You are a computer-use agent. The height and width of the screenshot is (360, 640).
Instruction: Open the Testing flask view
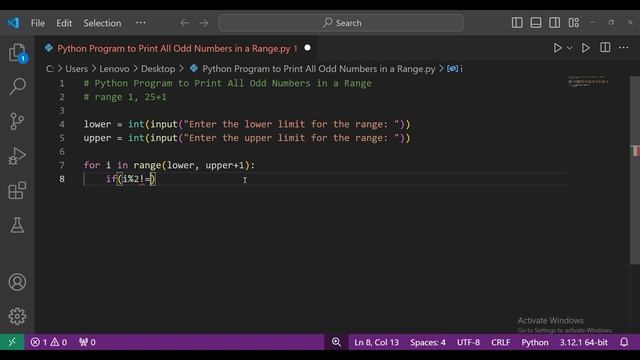tap(17, 225)
